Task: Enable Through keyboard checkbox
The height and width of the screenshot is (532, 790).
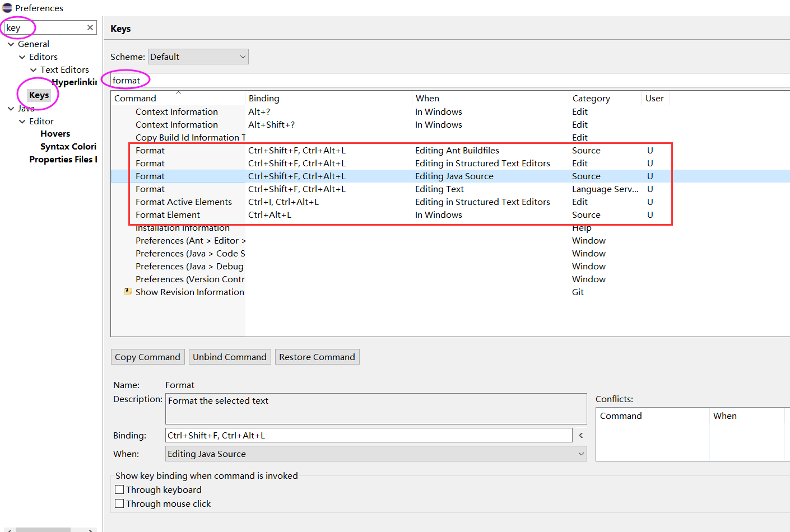Action: [x=119, y=489]
